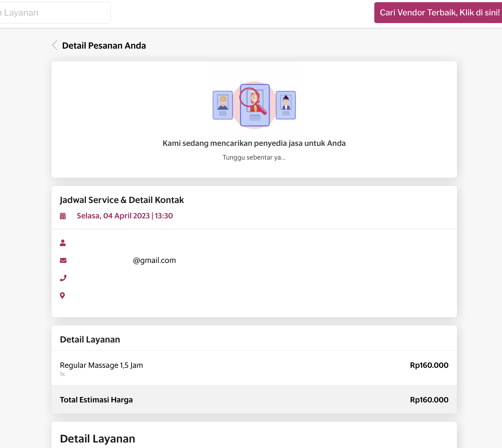The width and height of the screenshot is (502, 448).
Task: Click the Tunggu sebentar ya status text
Action: (254, 157)
